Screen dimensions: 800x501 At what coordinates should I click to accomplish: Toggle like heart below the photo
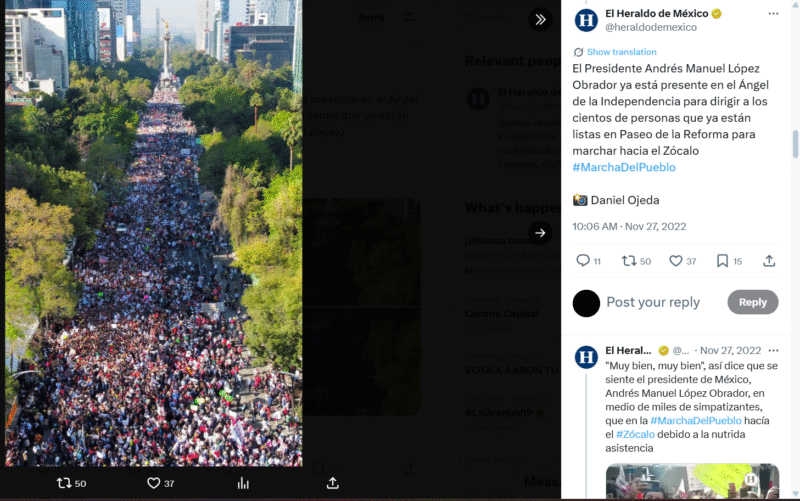160,483
